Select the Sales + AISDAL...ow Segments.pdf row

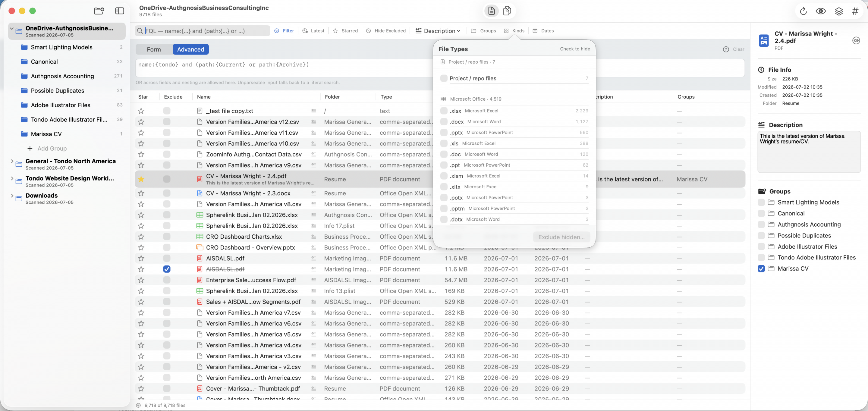[439, 302]
